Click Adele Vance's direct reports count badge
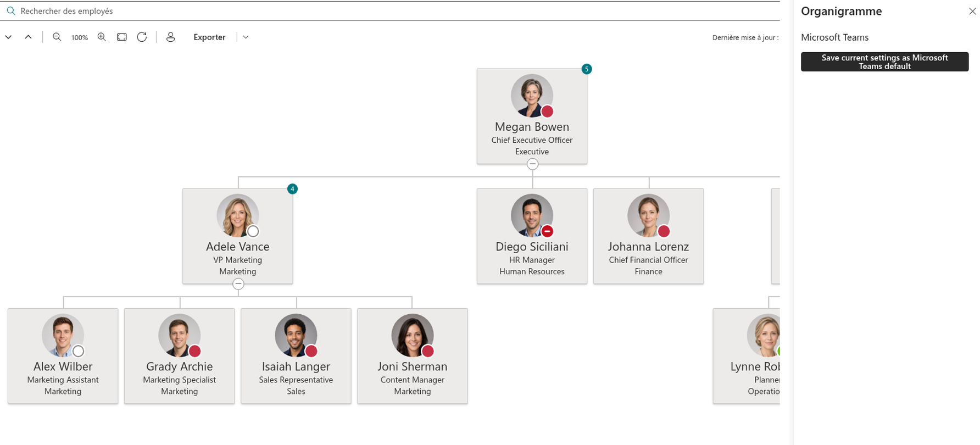Image resolution: width=980 pixels, height=445 pixels. (x=292, y=189)
